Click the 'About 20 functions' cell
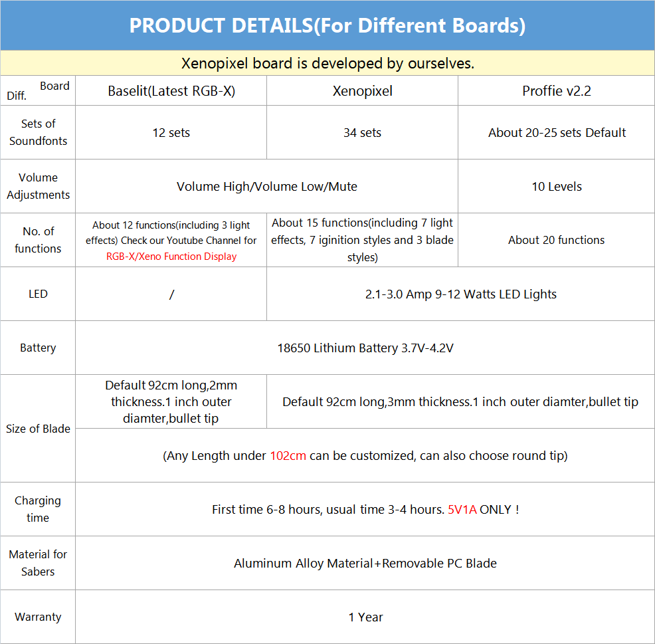The width and height of the screenshot is (655, 644). (556, 240)
